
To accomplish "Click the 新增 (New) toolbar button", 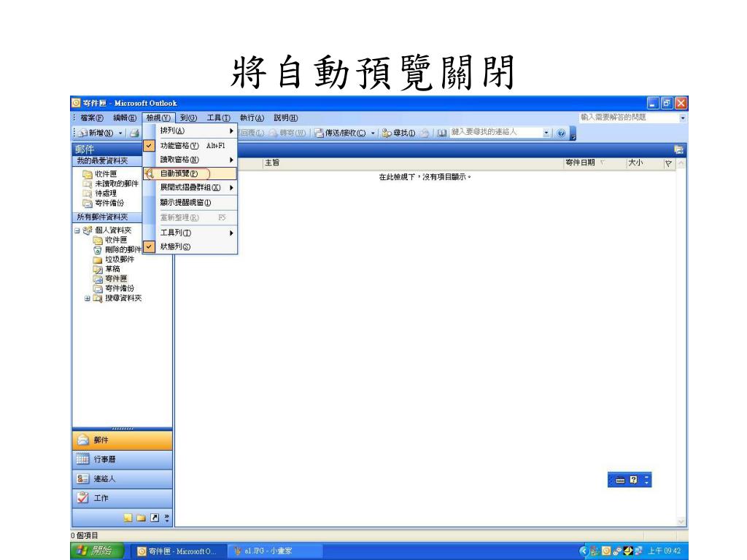I will (96, 133).
